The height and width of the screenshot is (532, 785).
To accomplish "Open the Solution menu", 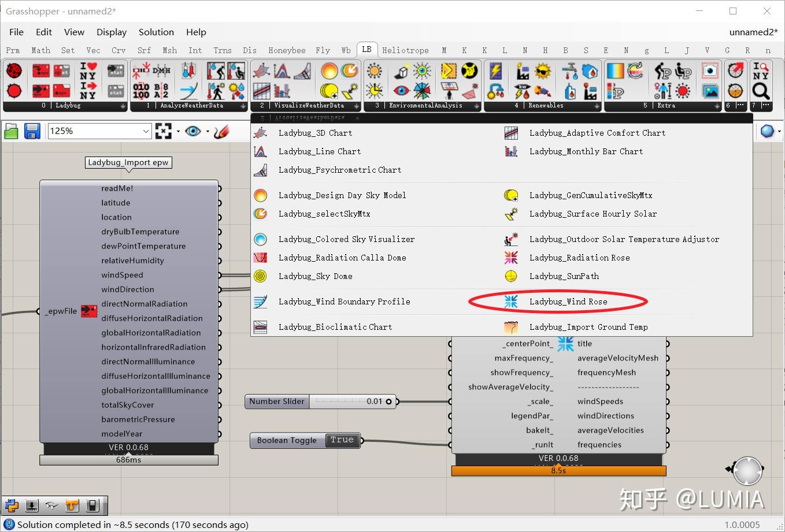I will click(x=156, y=32).
